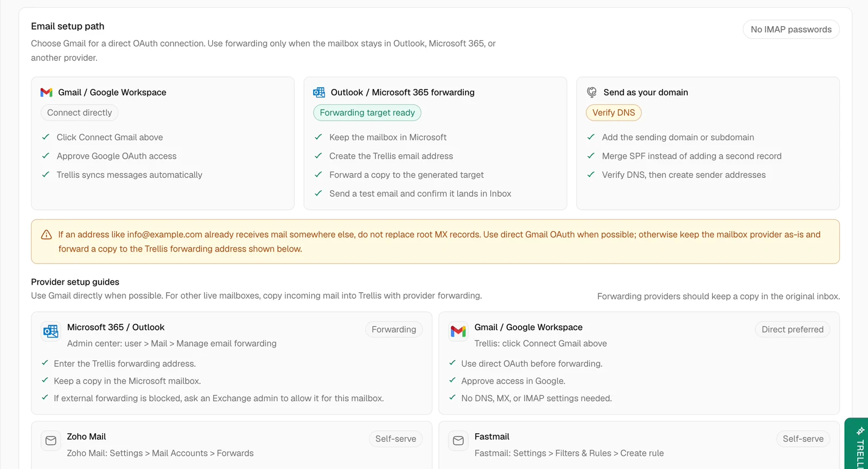Click Verify DNS, then create sender addresses step
The image size is (868, 469).
pyautogui.click(x=684, y=175)
